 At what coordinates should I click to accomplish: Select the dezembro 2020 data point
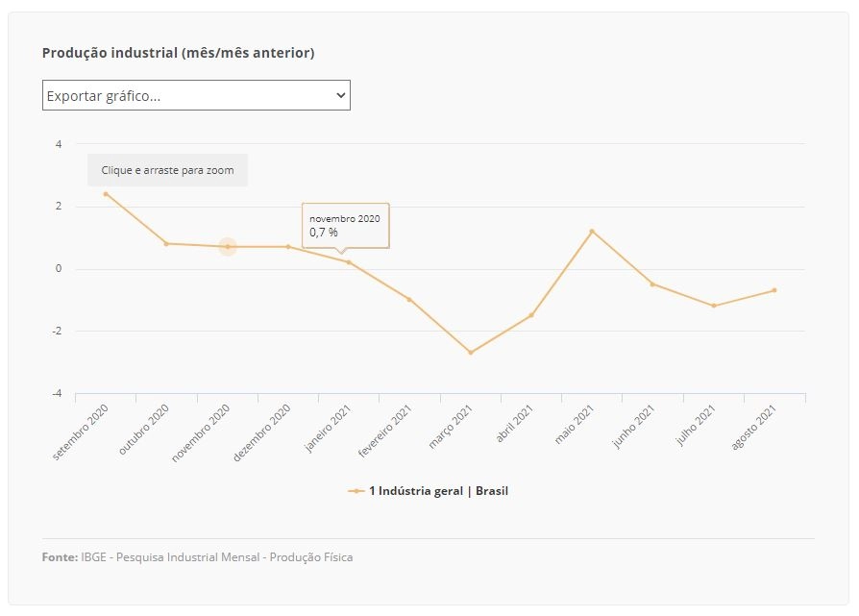click(288, 247)
